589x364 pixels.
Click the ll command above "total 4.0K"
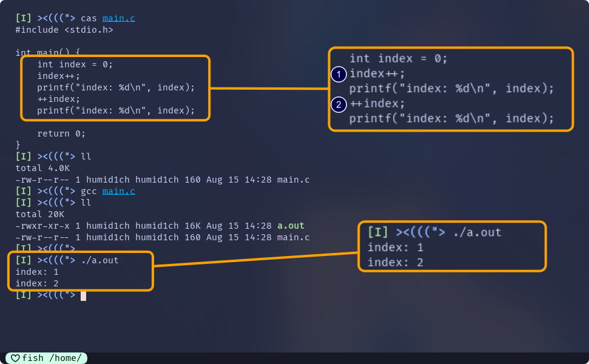86,157
